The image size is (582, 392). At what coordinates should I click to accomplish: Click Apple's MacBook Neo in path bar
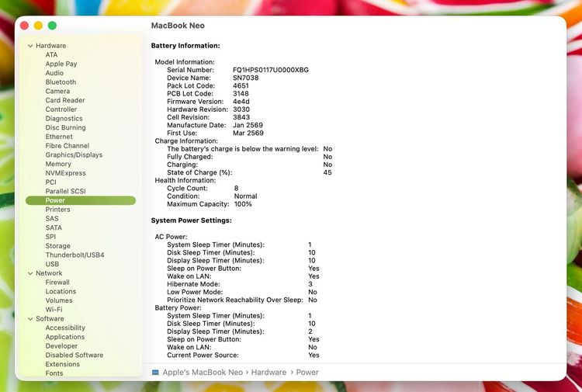203,373
